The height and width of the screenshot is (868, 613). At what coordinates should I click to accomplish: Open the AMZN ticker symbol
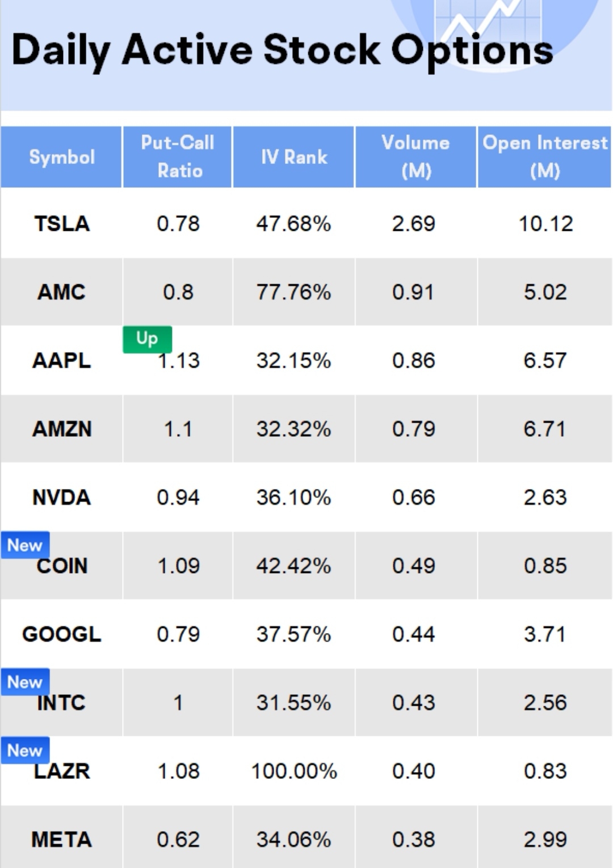coord(61,429)
